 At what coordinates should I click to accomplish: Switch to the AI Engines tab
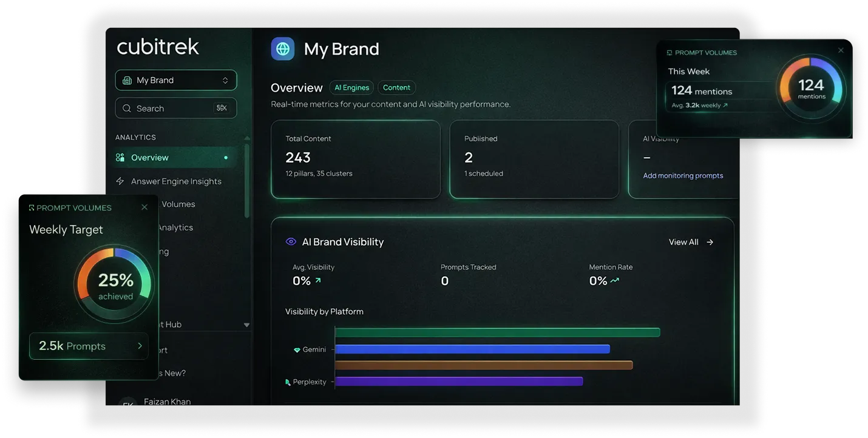[351, 87]
